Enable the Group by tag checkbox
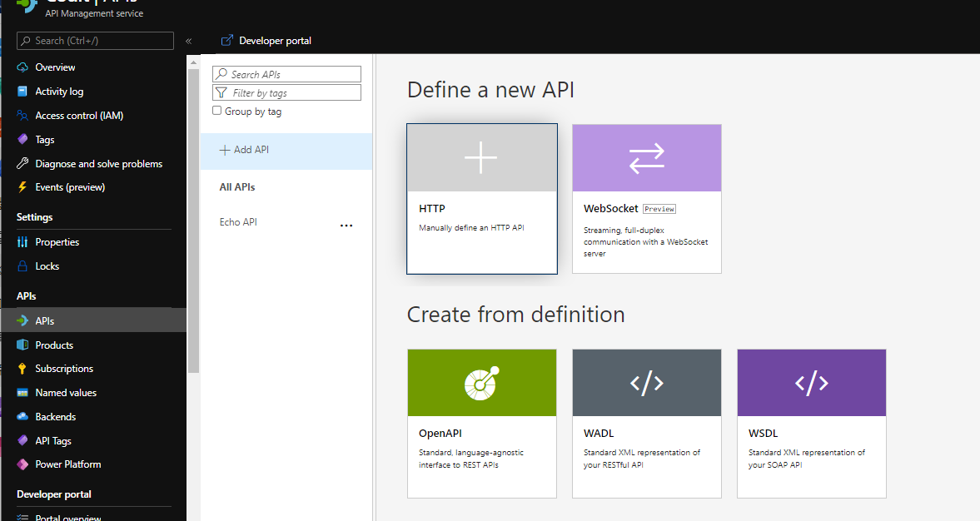This screenshot has width=980, height=521. [x=217, y=111]
